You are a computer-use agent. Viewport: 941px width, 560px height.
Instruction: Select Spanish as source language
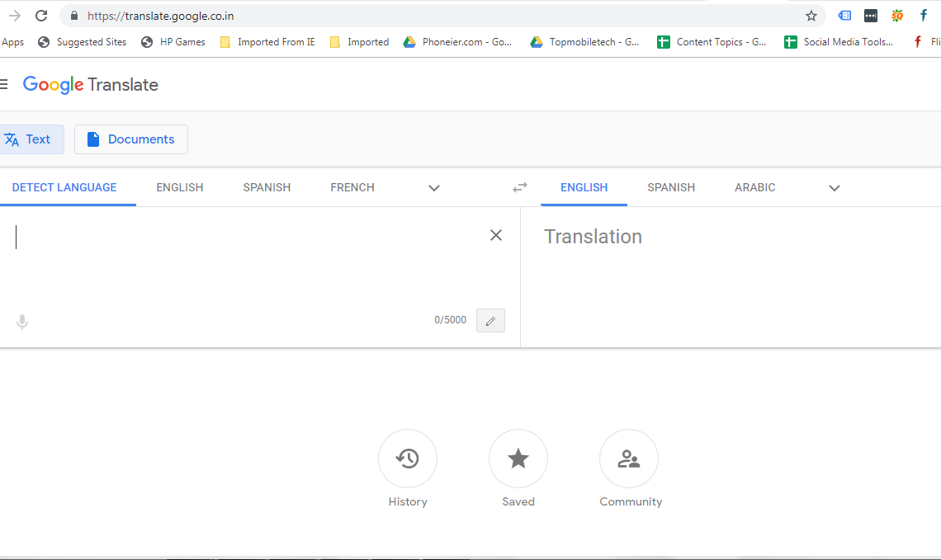click(267, 188)
